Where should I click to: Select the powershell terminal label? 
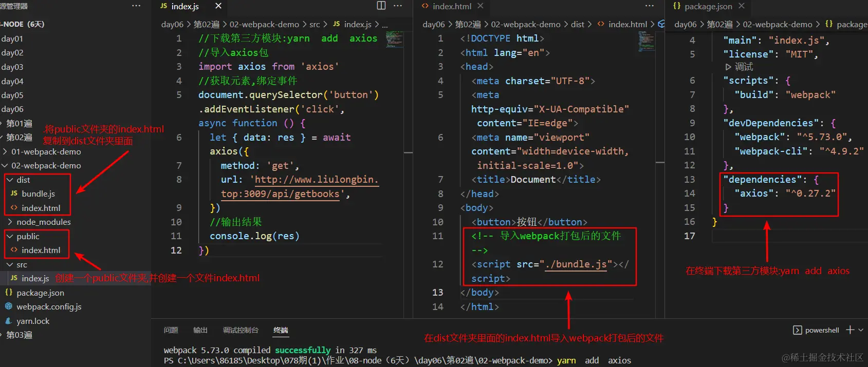tap(816, 330)
